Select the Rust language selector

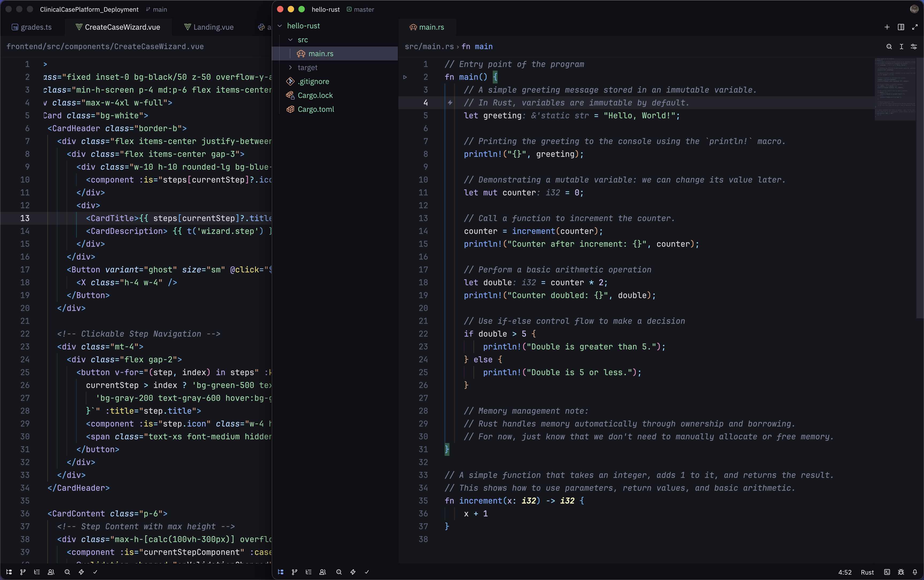click(867, 572)
